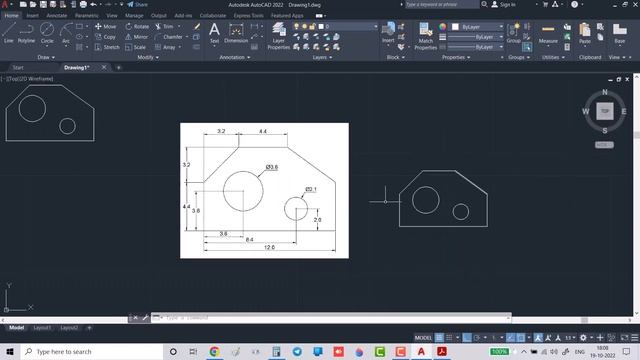Screen dimensions: 640x360
Task: Add a new drawing tab with plus
Action: tap(118, 68)
